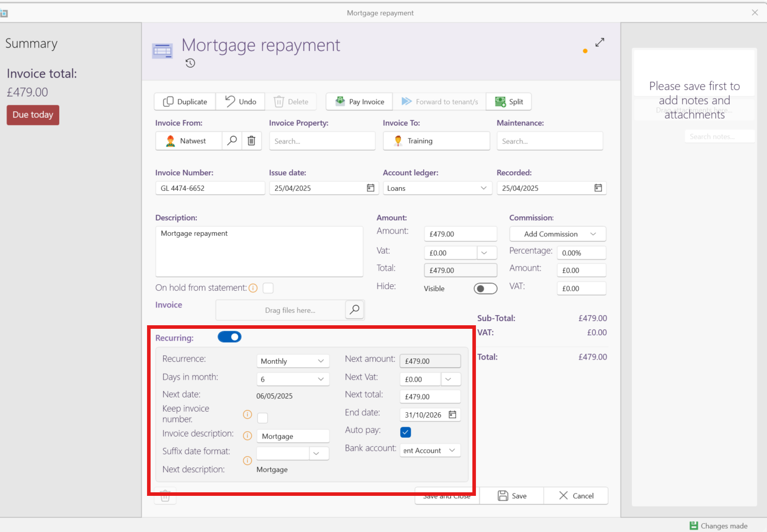Image resolution: width=767 pixels, height=532 pixels.
Task: Open the Issue date calendar picker
Action: [370, 188]
